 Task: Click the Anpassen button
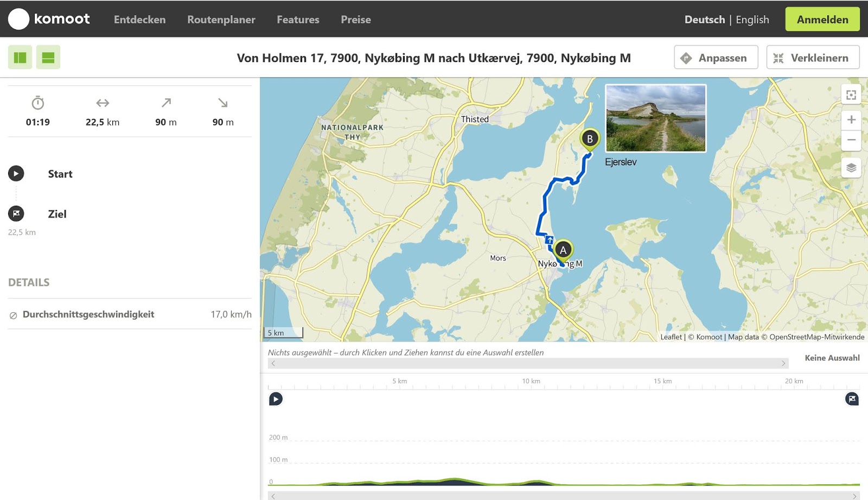[x=716, y=58]
